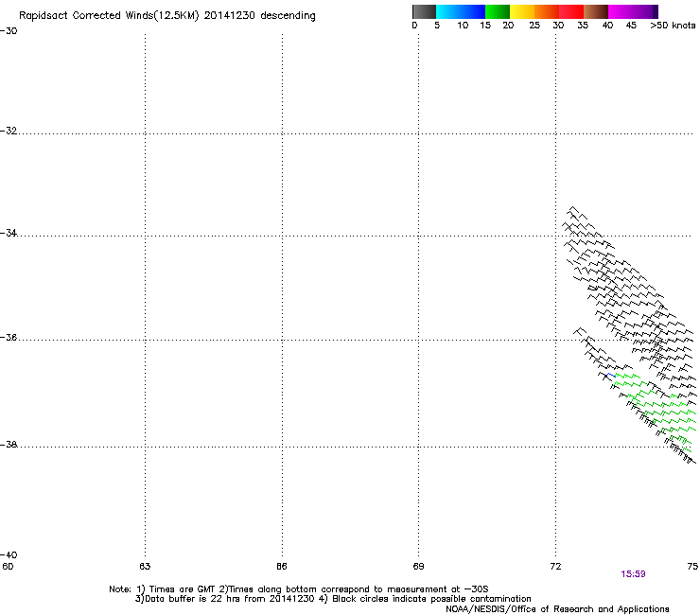Click the '>50 knots' legend label
The height and width of the screenshot is (615, 700).
point(673,26)
